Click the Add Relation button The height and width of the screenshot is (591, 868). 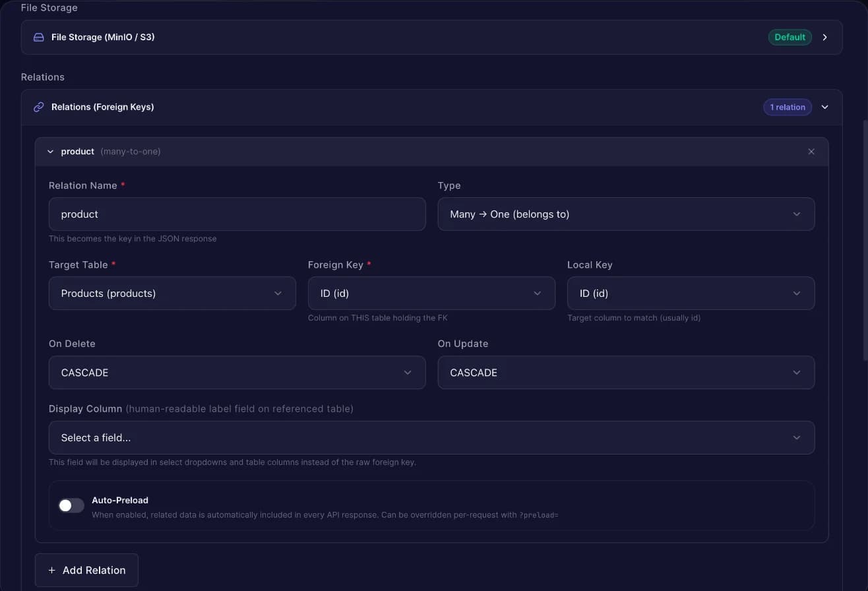tap(86, 571)
